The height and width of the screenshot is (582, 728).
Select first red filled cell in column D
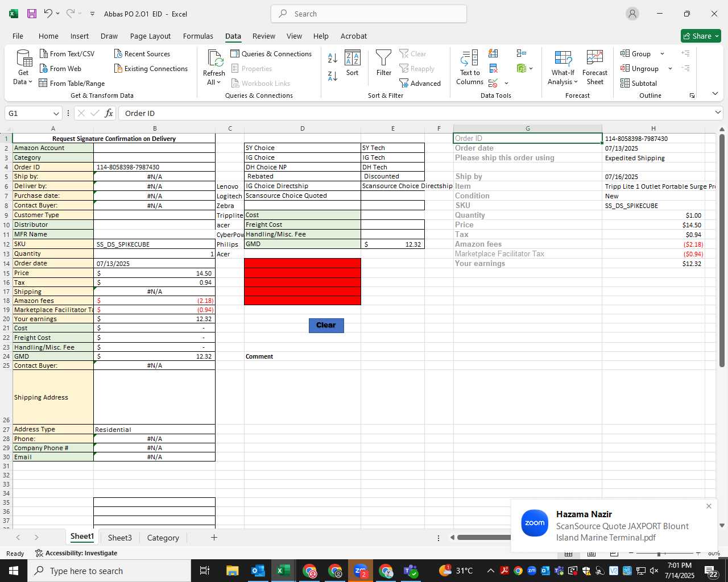click(303, 263)
